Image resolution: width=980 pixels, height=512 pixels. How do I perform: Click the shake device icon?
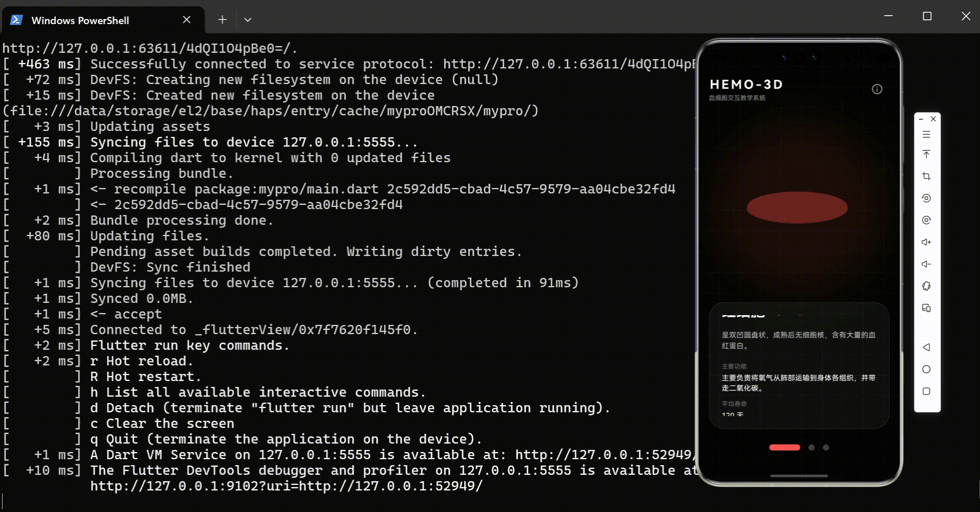(x=926, y=286)
